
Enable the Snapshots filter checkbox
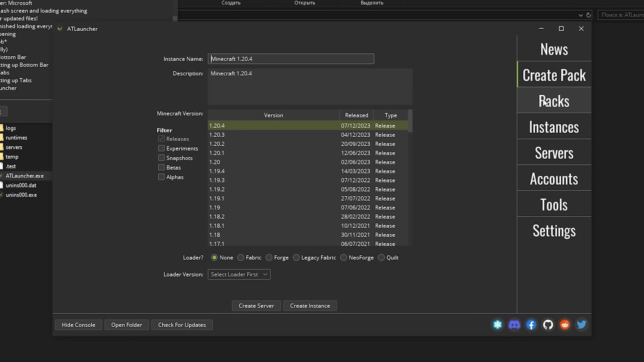pyautogui.click(x=161, y=158)
